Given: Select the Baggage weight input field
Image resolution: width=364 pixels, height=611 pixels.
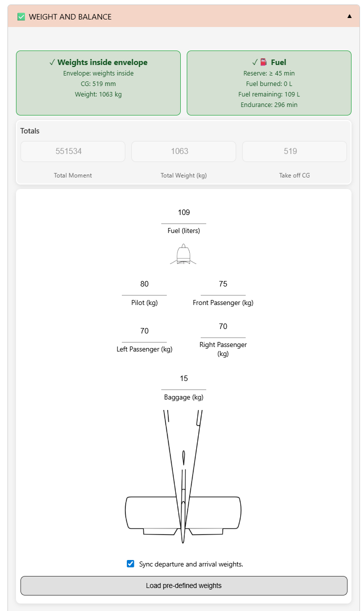Looking at the screenshot, I should (184, 379).
